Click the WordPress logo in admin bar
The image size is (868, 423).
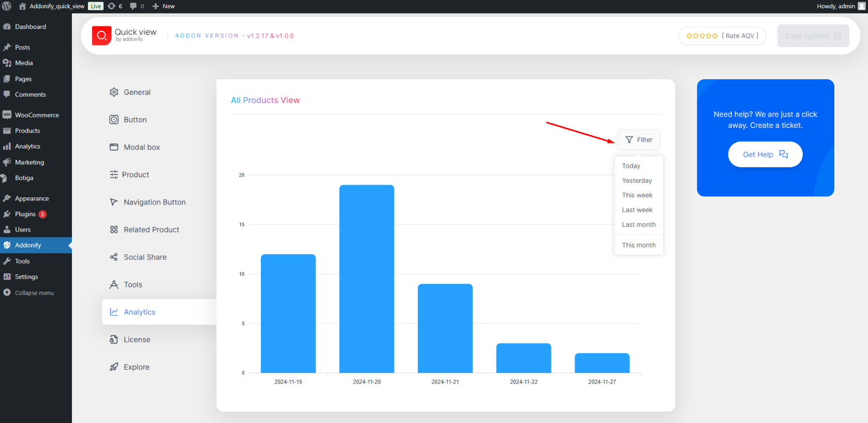[x=7, y=6]
